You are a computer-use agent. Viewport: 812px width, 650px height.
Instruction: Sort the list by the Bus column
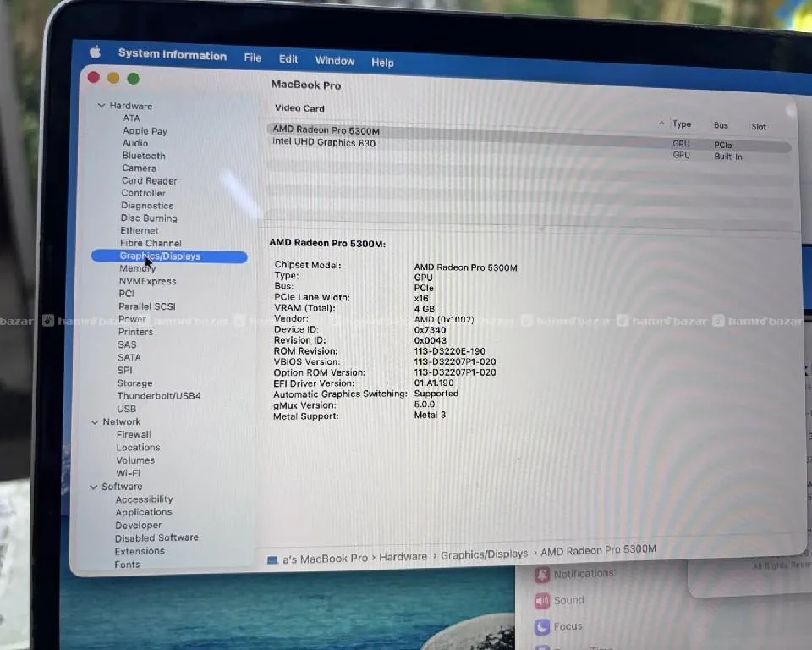click(721, 125)
